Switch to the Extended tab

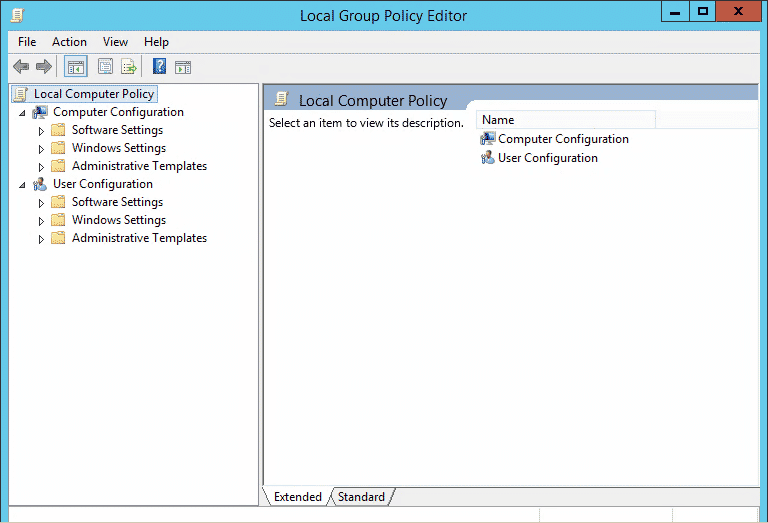tap(297, 497)
